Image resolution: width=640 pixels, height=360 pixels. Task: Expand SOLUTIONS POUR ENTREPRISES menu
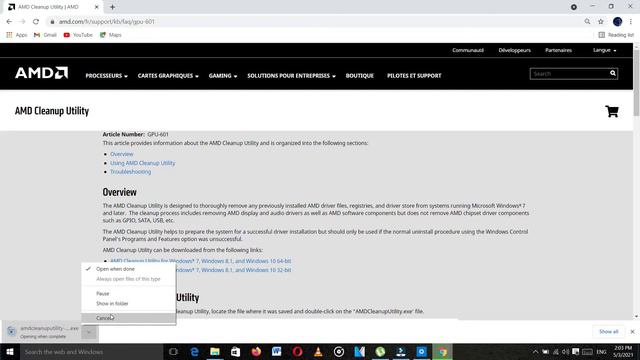tap(291, 76)
